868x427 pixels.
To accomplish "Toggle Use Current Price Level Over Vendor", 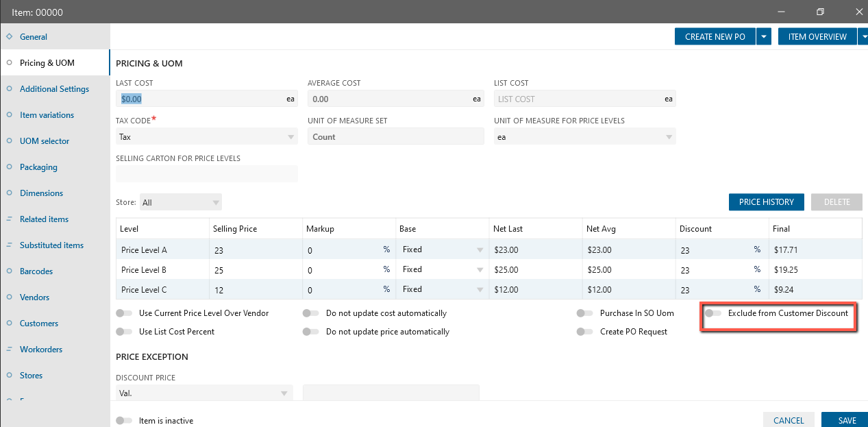I will [124, 313].
